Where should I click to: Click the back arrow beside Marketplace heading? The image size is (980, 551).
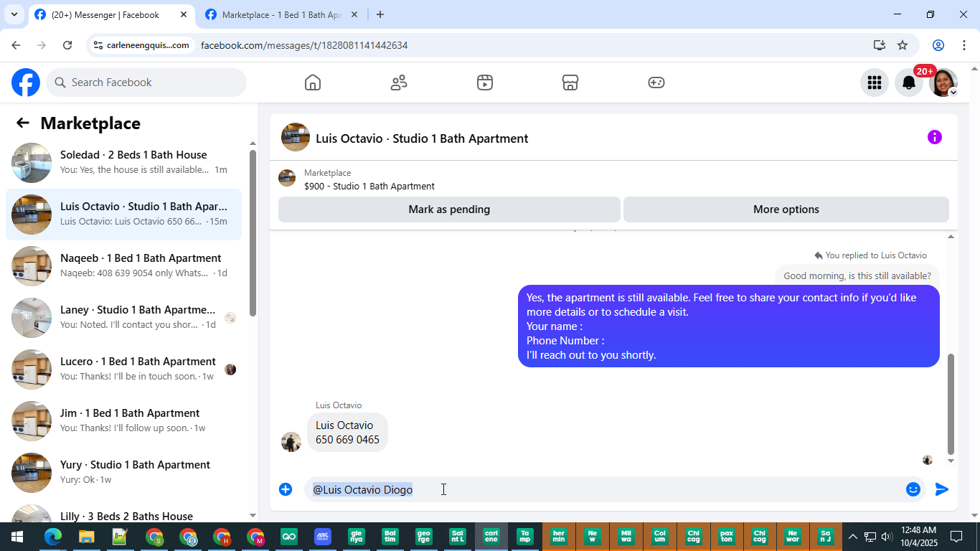point(23,123)
